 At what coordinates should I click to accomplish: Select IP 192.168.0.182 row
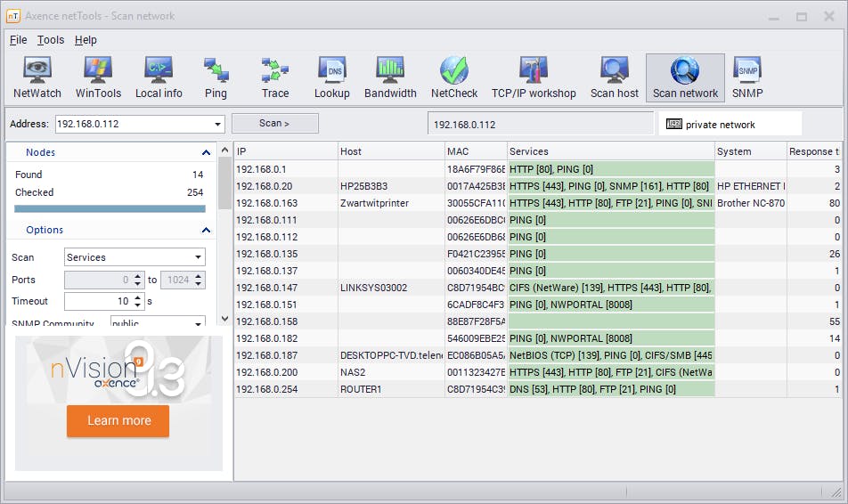538,338
